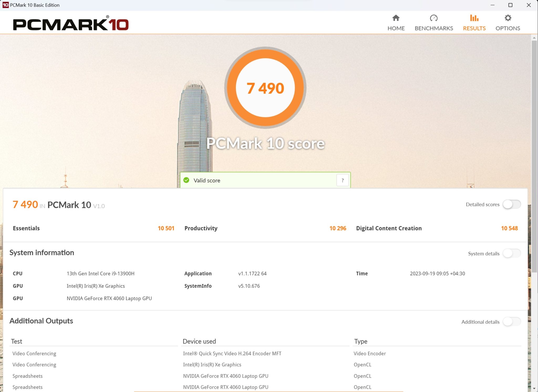Click the PCMark 10 logo
This screenshot has width=538, height=392.
click(71, 24)
